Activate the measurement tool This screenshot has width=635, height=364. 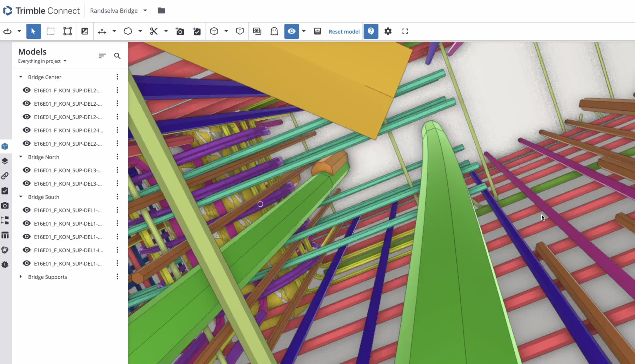[x=102, y=31]
